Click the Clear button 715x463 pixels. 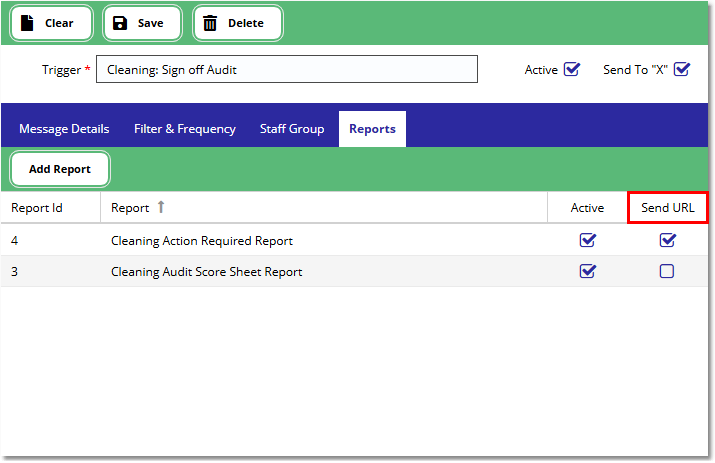51,23
